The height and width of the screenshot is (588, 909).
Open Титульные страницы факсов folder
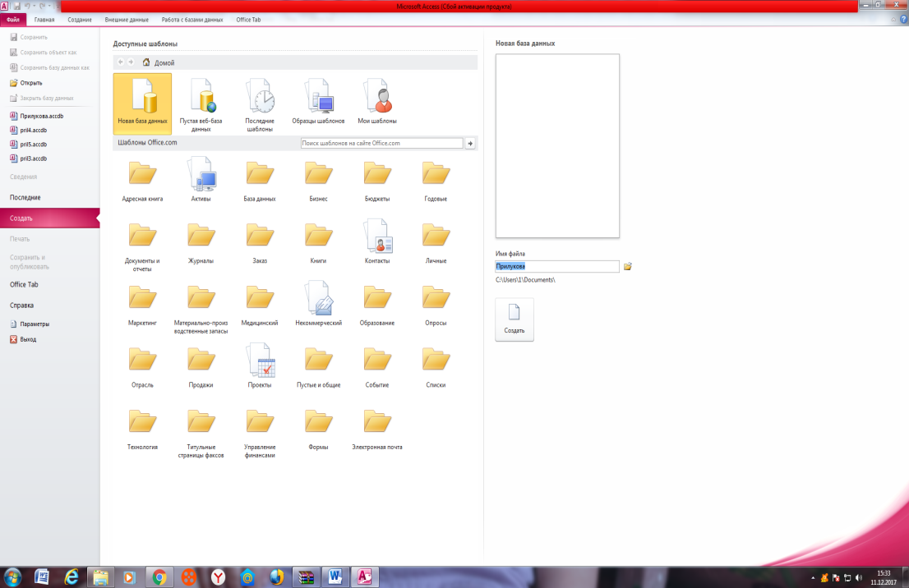point(201,434)
